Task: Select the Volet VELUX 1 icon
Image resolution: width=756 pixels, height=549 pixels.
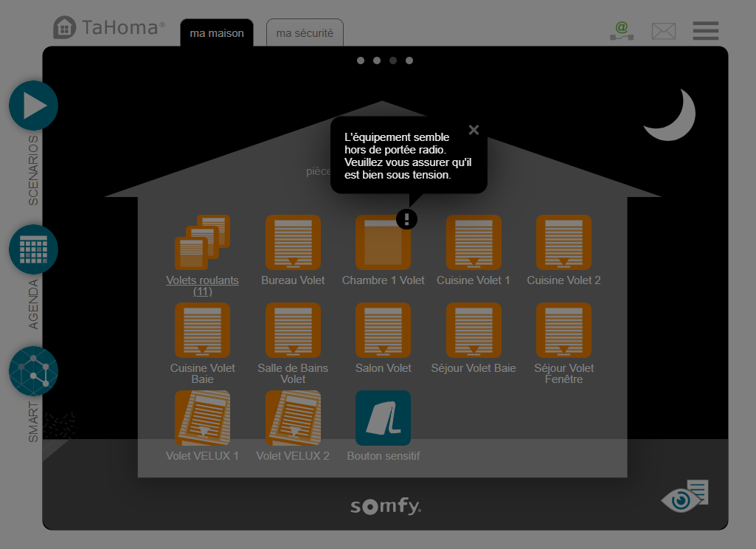Action: point(202,418)
